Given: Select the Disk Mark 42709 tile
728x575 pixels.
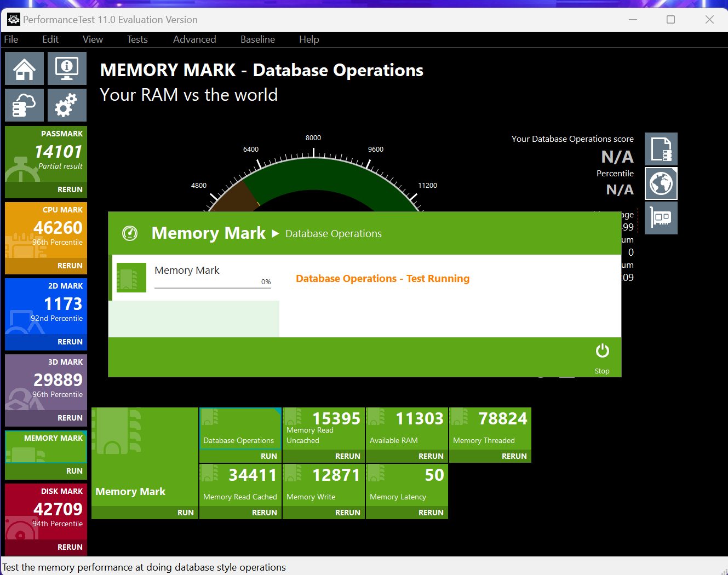Looking at the screenshot, I should 46,513.
